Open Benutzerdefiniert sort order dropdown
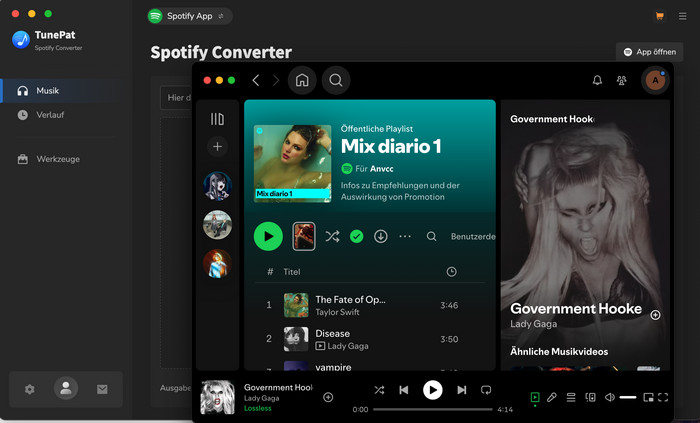Image resolution: width=700 pixels, height=423 pixels. pos(473,236)
